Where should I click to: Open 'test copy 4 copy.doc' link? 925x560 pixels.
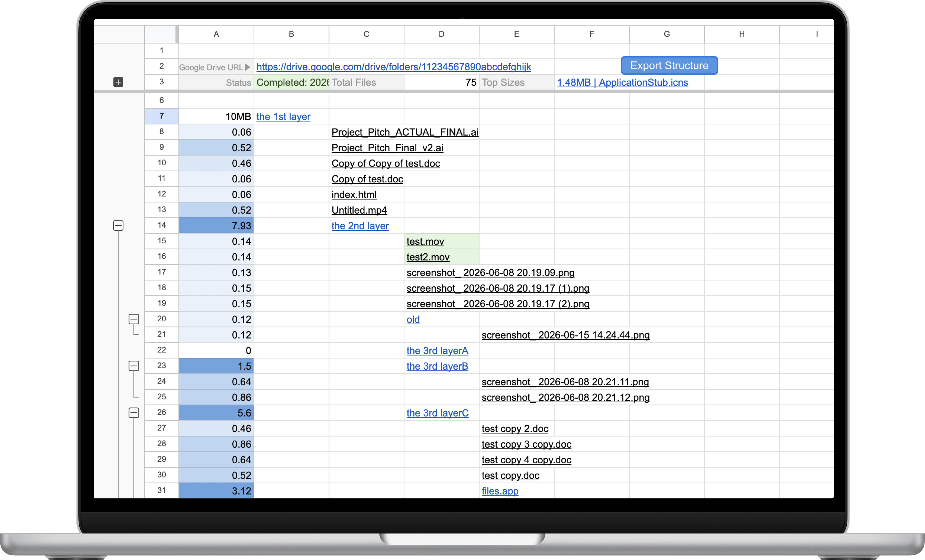click(x=526, y=460)
